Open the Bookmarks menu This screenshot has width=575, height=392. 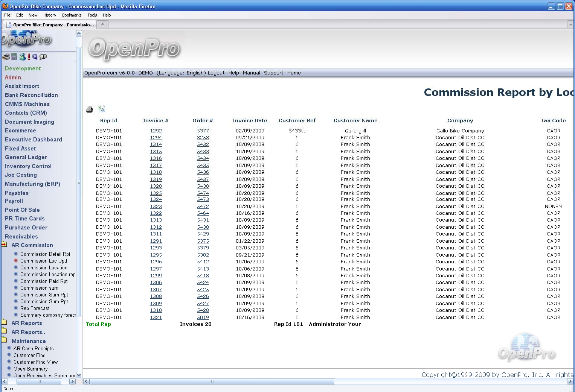coord(72,15)
